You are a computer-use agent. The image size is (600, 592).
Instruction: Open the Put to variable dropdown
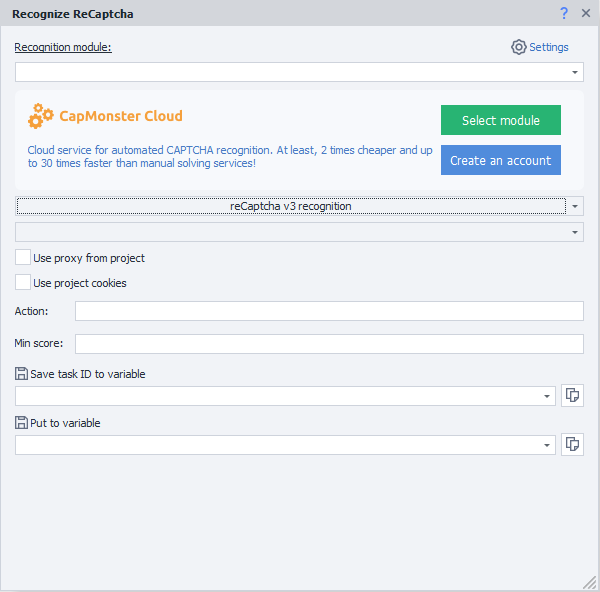(547, 445)
